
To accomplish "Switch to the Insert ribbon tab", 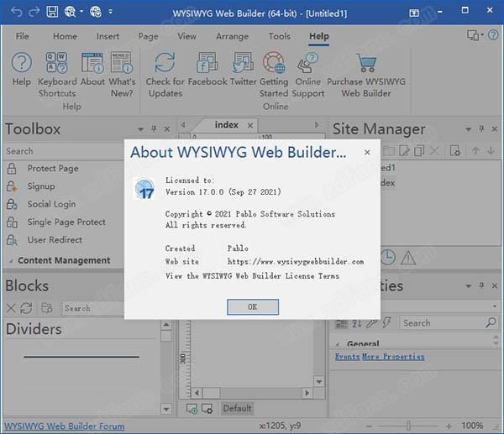I will (108, 36).
